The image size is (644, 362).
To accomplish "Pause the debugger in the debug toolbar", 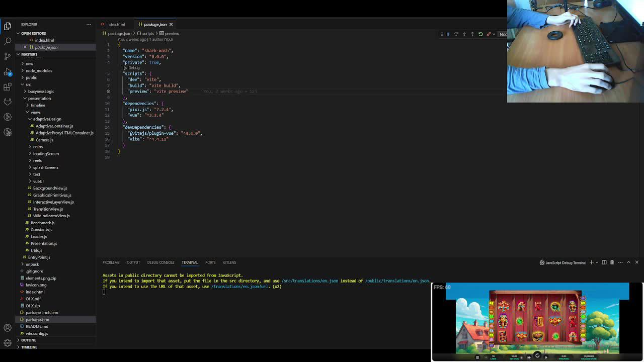I will pyautogui.click(x=448, y=34).
